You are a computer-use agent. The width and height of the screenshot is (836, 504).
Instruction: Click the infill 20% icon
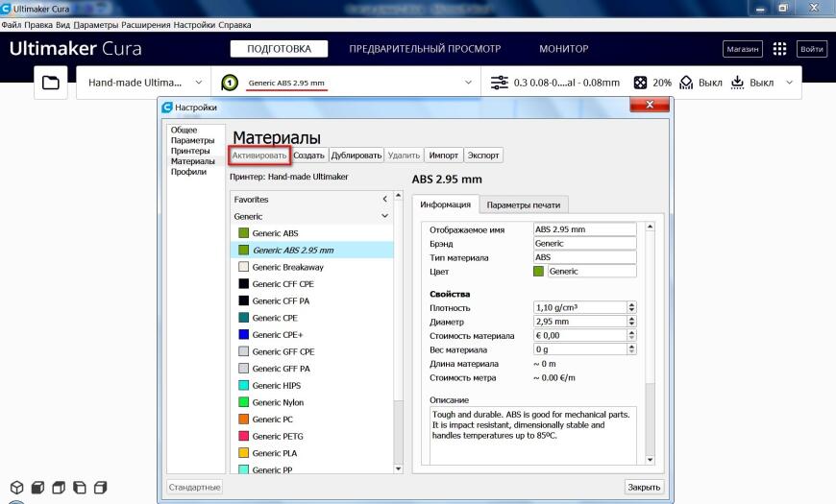point(640,83)
